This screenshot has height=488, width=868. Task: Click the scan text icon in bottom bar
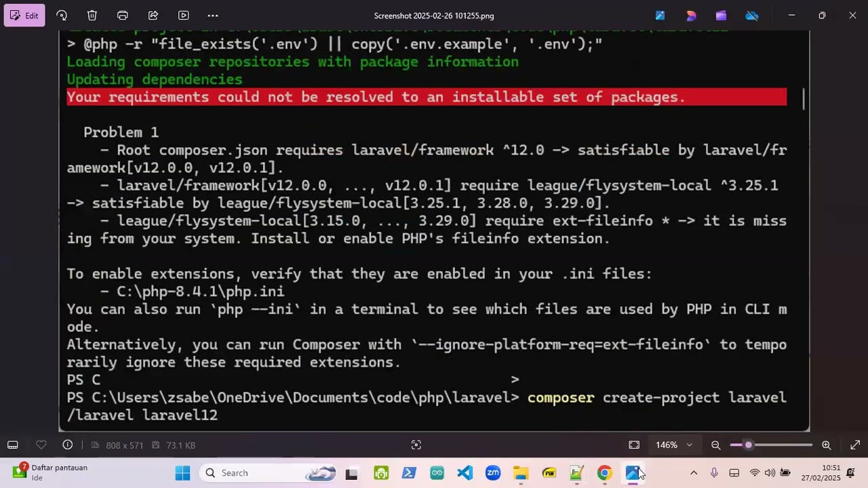click(x=416, y=445)
